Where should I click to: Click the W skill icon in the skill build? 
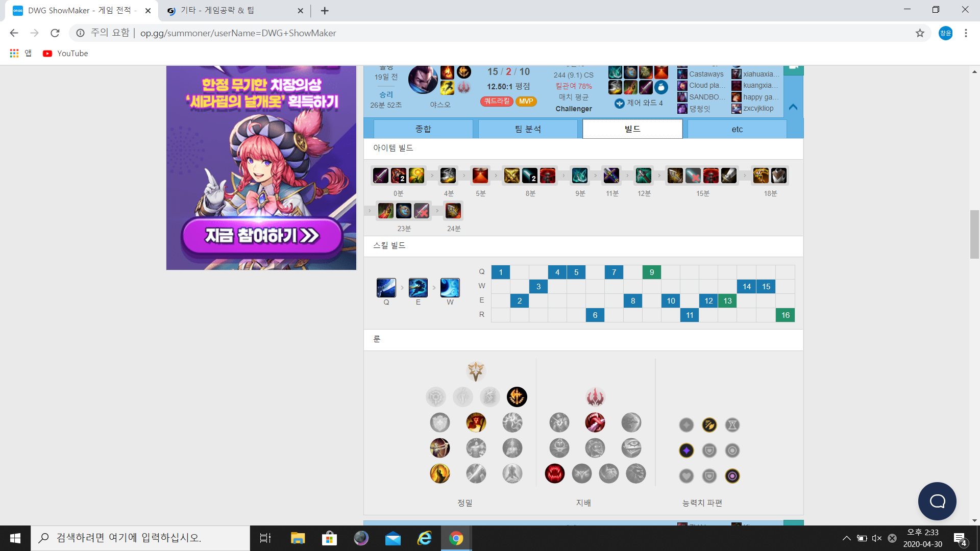click(450, 288)
